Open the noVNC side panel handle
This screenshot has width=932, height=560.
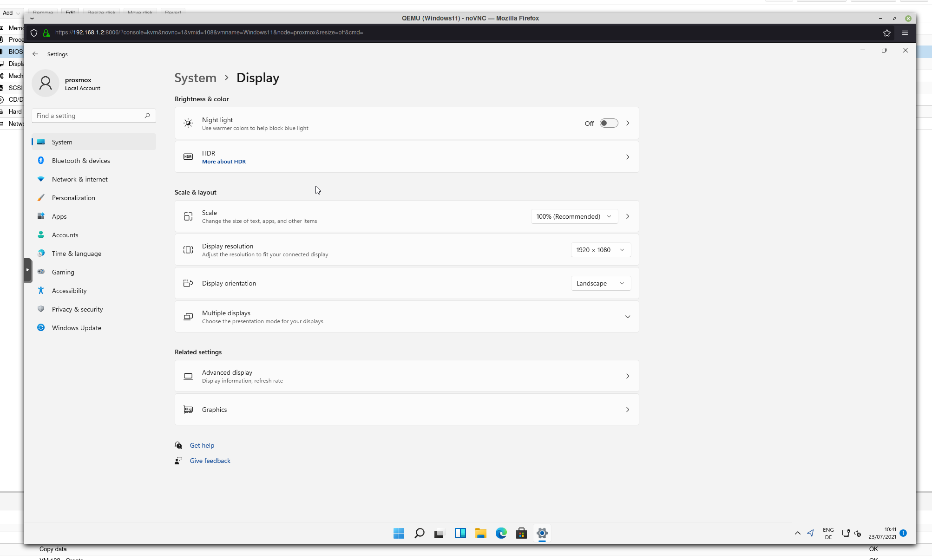[x=28, y=270]
